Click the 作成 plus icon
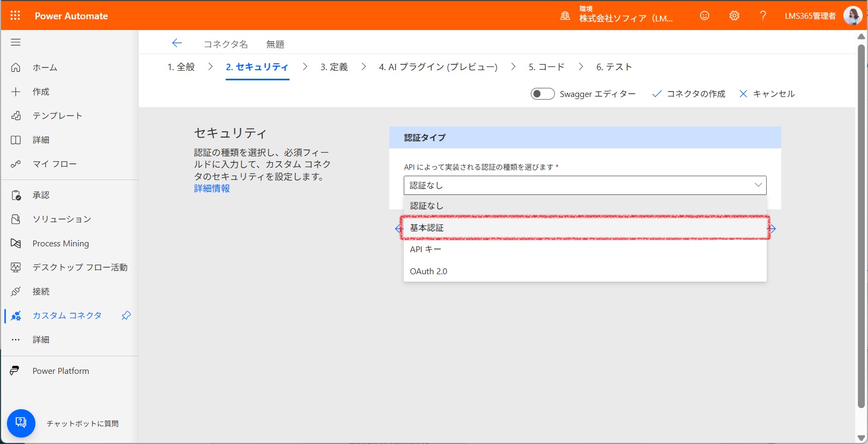 click(16, 92)
